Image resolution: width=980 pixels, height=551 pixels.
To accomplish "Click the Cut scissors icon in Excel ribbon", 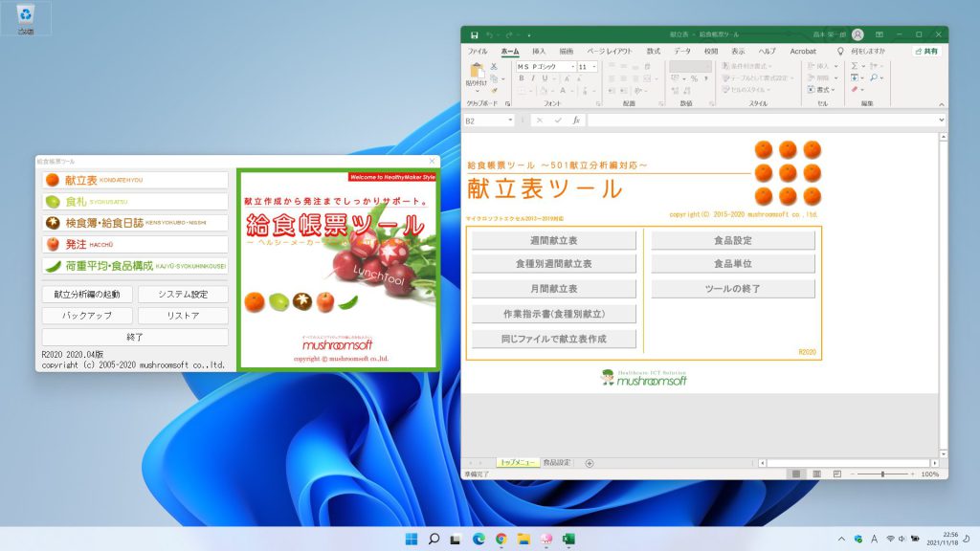I will (494, 66).
